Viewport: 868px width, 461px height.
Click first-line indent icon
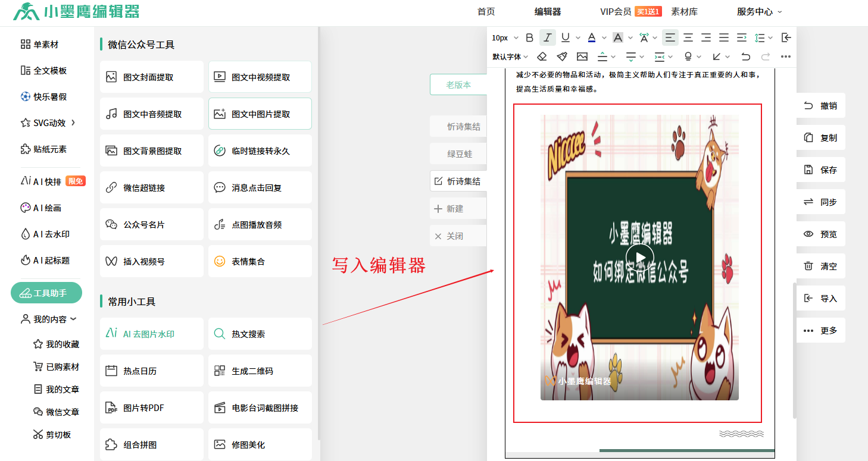coord(741,37)
